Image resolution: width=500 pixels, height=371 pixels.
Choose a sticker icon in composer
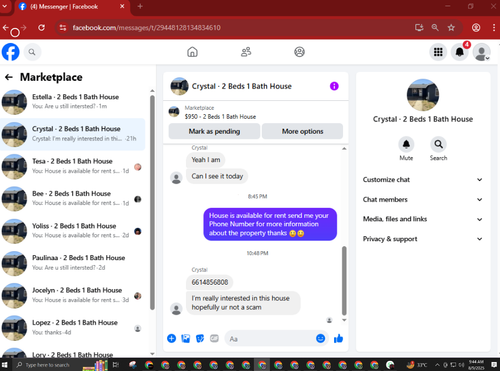(x=200, y=339)
